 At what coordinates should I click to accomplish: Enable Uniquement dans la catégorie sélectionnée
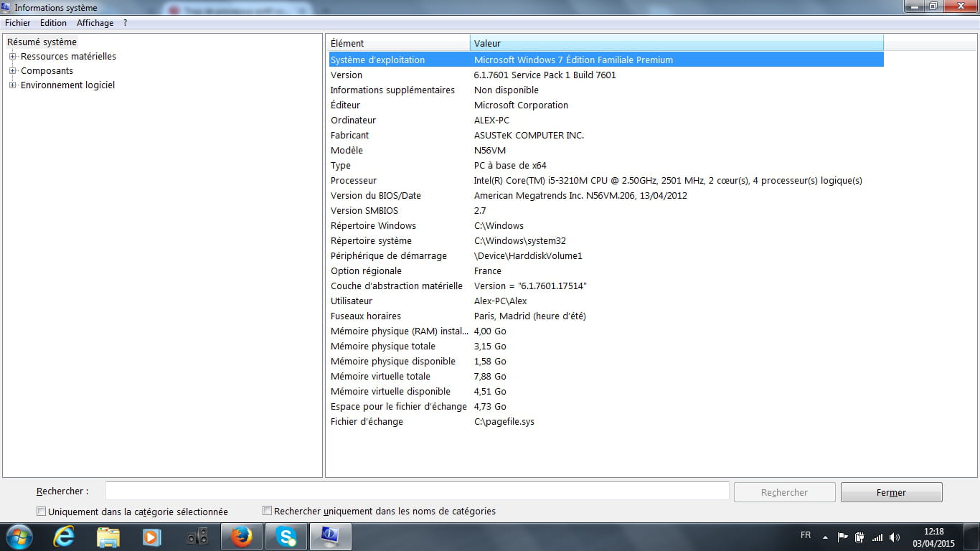click(x=41, y=512)
